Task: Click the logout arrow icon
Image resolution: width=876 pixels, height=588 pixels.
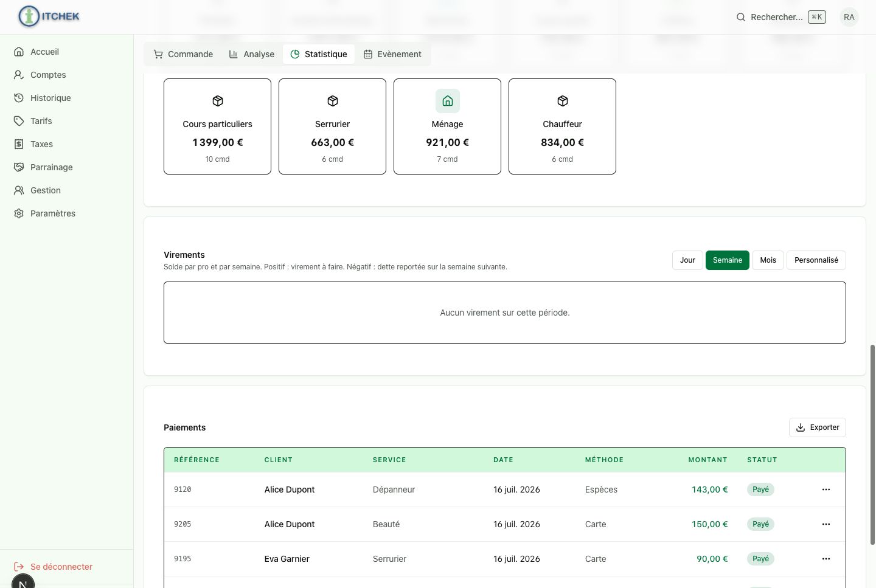Action: (x=19, y=567)
